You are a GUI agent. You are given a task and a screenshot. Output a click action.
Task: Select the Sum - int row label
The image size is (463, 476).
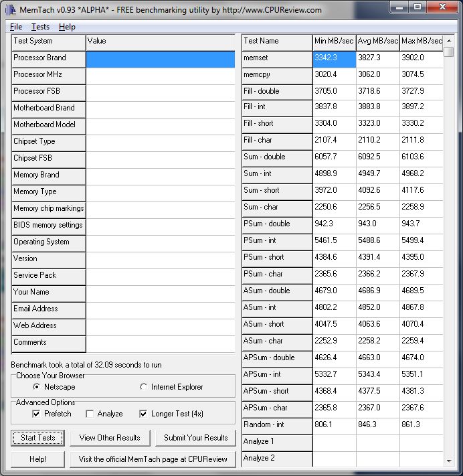pyautogui.click(x=277, y=175)
